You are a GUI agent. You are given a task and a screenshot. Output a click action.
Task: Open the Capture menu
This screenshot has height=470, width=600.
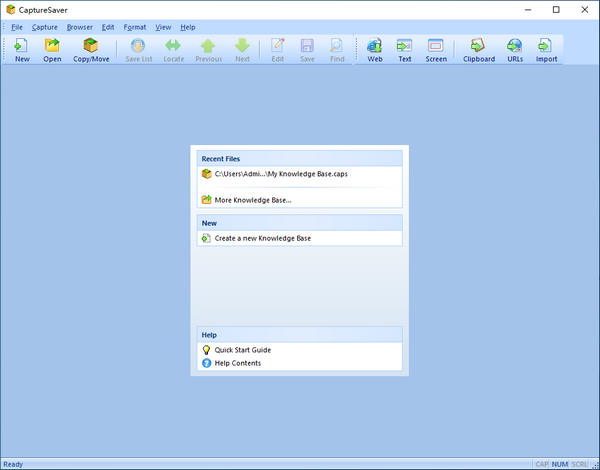(x=45, y=27)
